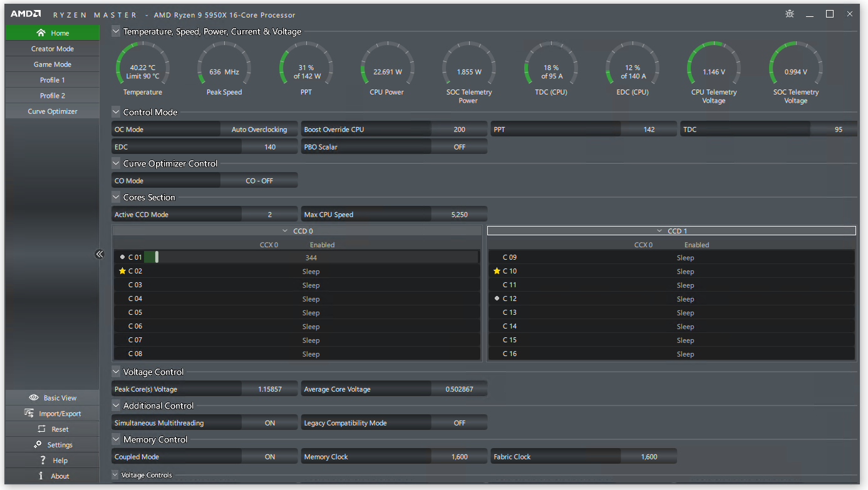Select the Home tab
This screenshot has height=490, width=868.
53,33
